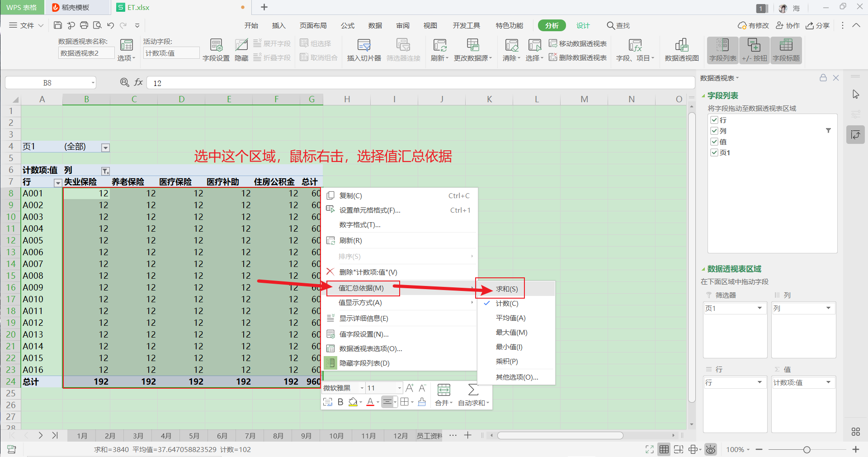
Task: Switch to the 设计 ribbon tab
Action: pos(583,25)
